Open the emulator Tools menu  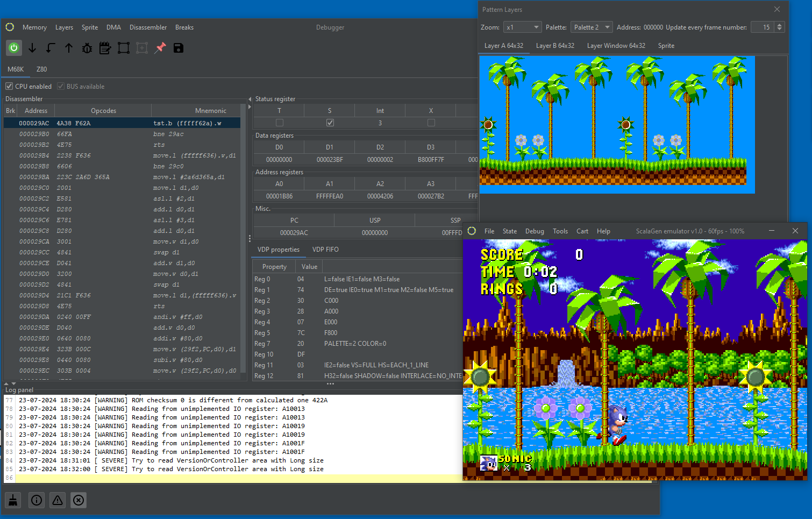pos(560,231)
